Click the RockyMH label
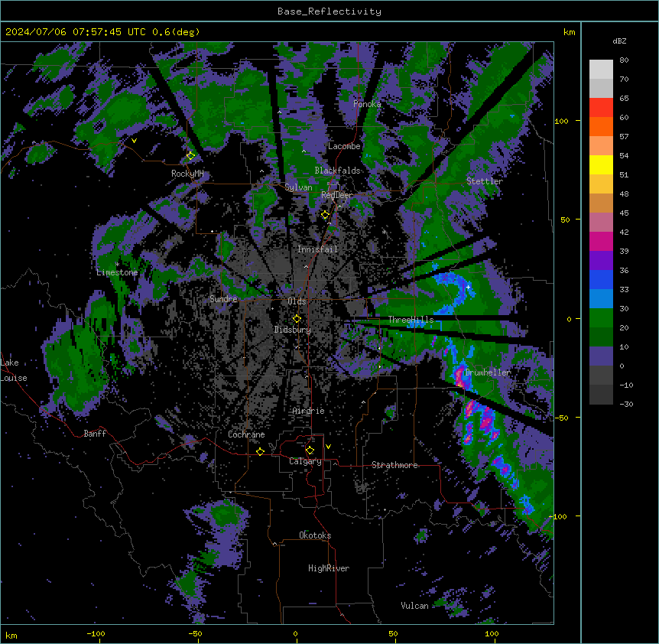Viewport: 659px width, 644px height. [187, 174]
